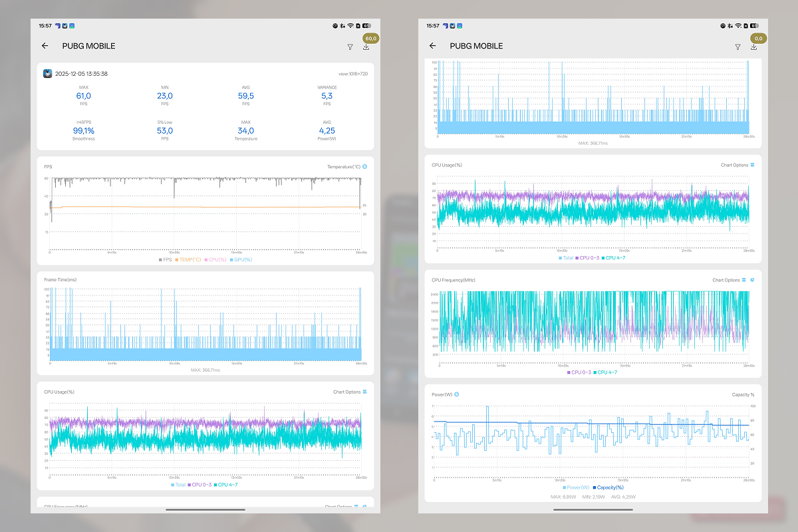
Task: Open the filter icon in the left panel
Action: (x=350, y=47)
